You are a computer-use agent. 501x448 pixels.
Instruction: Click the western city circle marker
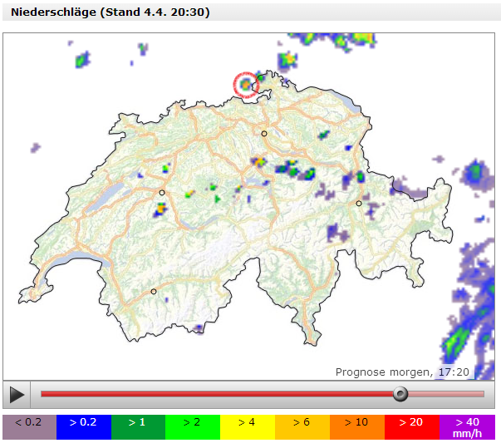162,193
